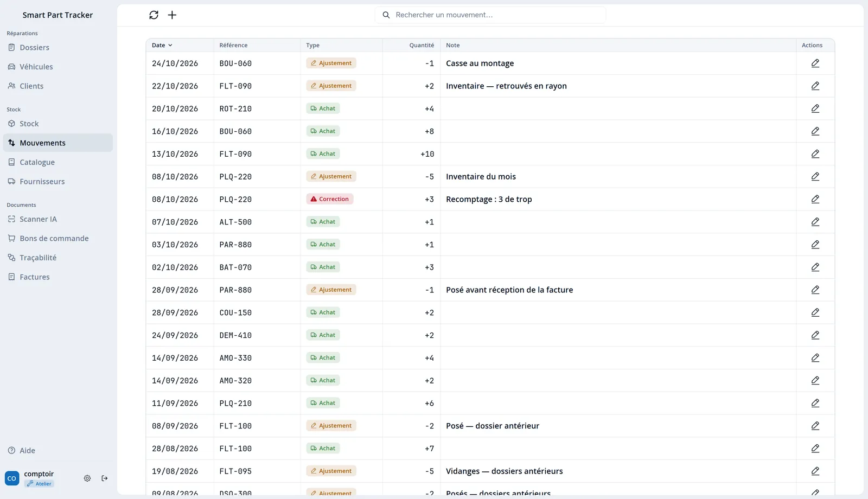Focus the Rechercher un mouvement search field
This screenshot has width=868, height=499.
490,15
